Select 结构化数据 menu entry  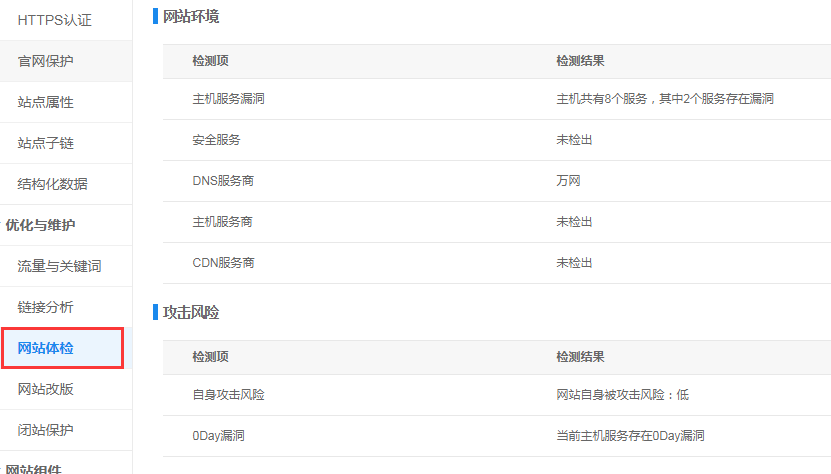(x=52, y=184)
